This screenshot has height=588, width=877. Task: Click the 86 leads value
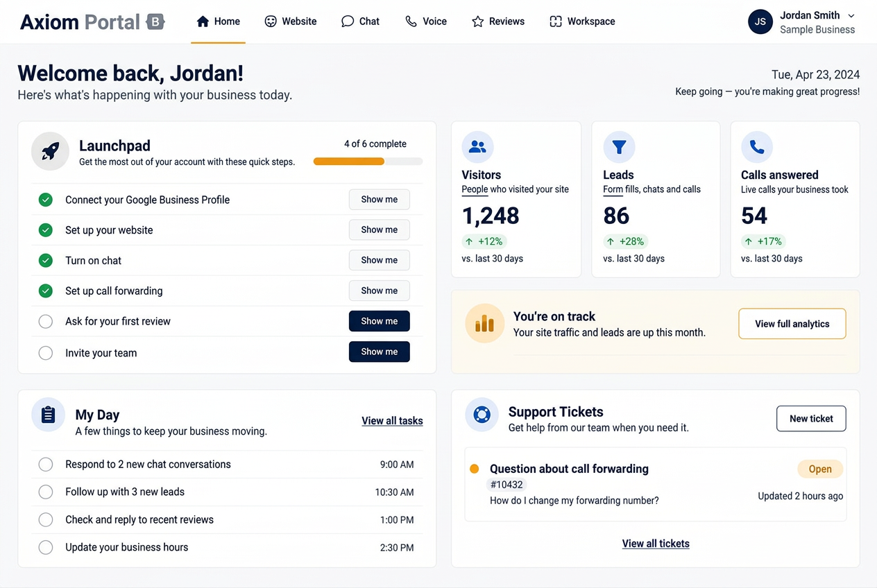coord(616,216)
